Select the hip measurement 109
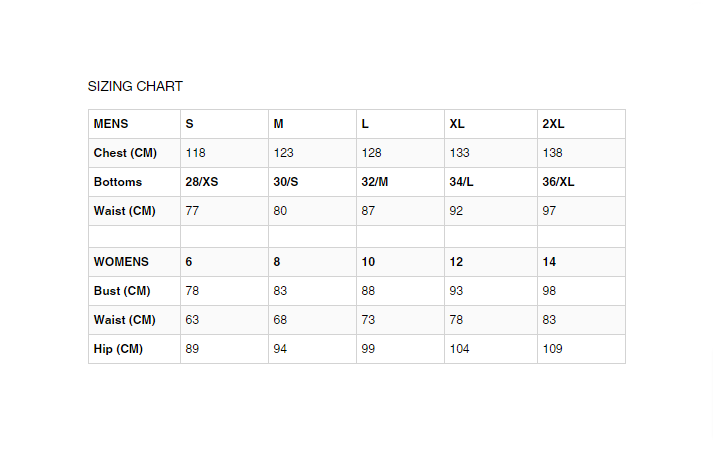 [552, 349]
